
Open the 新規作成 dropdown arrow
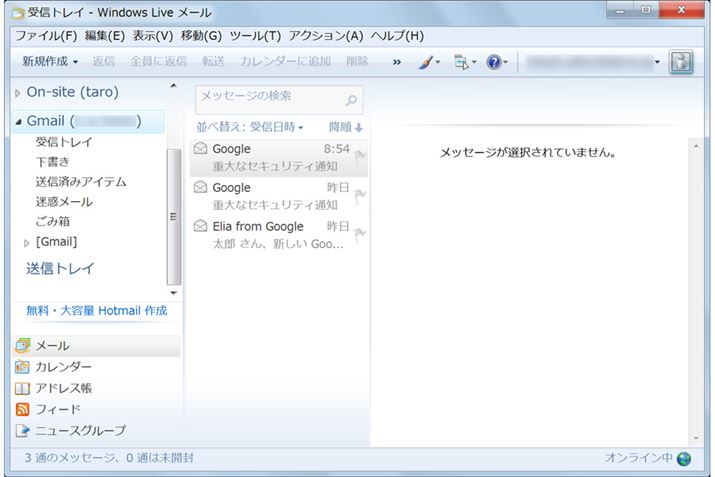pyautogui.click(x=76, y=62)
